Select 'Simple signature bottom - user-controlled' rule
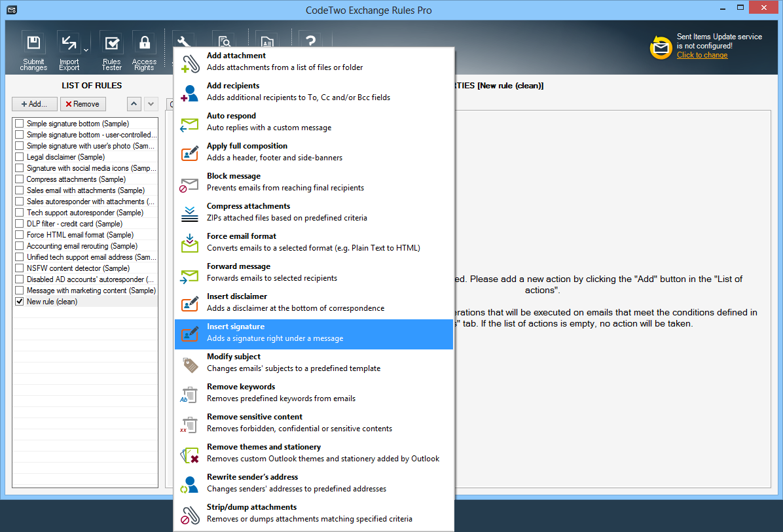 [92, 135]
